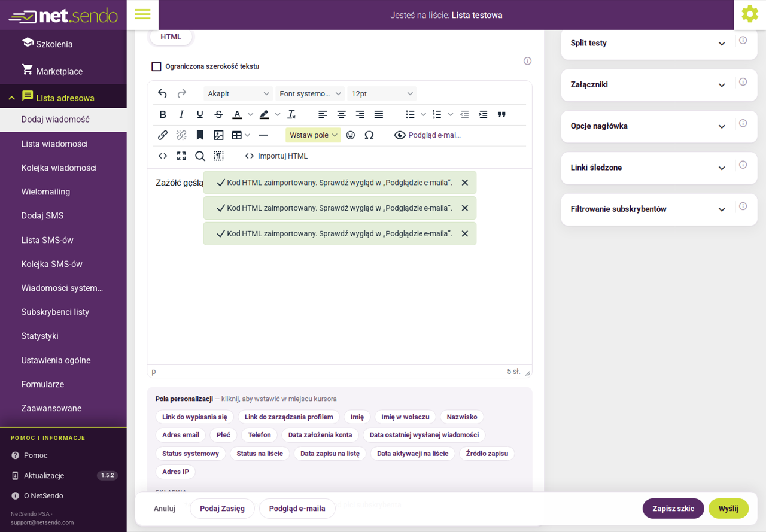Toggle underline formatting
766x532 pixels.
(x=200, y=114)
